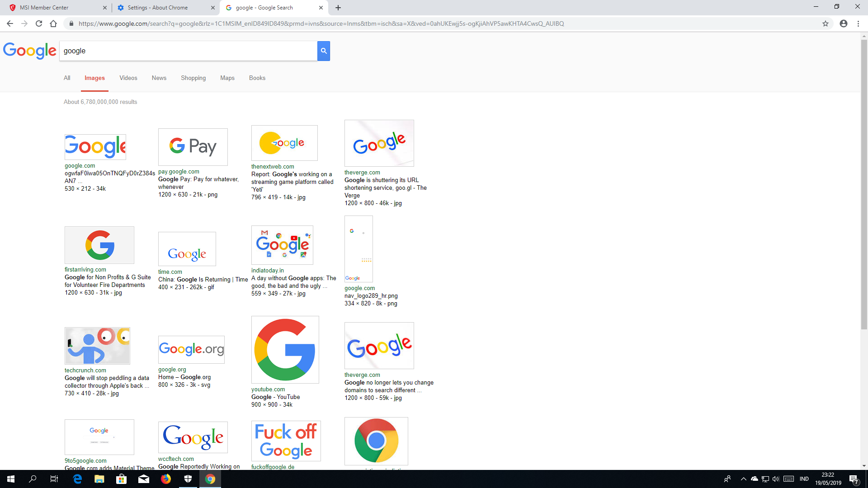Bookmark this page with the star icon
Image resolution: width=868 pixels, height=488 pixels.
click(826, 23)
